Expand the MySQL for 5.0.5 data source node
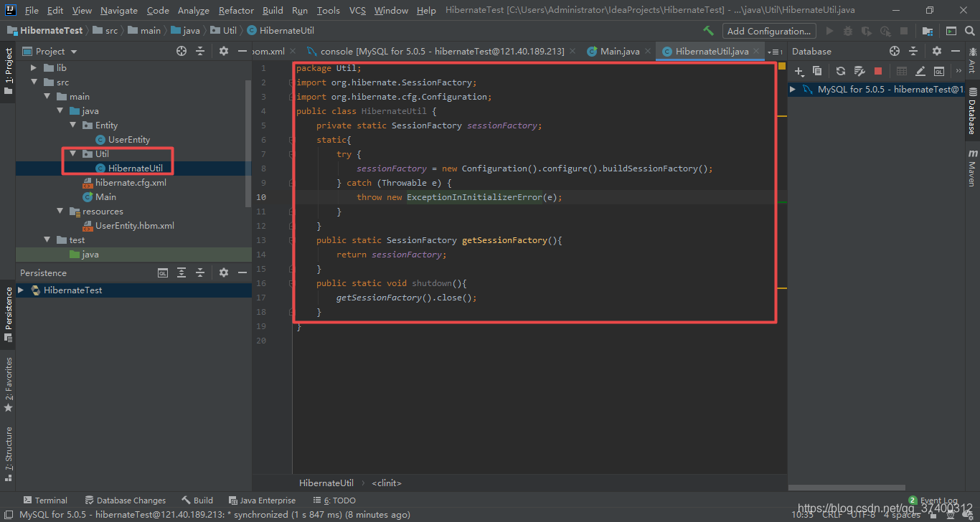This screenshot has height=522, width=980. [793, 90]
